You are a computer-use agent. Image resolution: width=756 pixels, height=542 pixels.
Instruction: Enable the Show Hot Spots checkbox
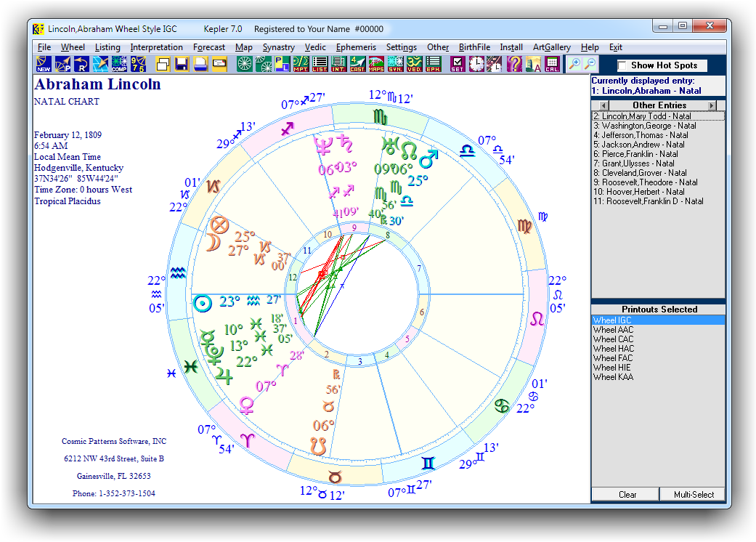pos(622,65)
